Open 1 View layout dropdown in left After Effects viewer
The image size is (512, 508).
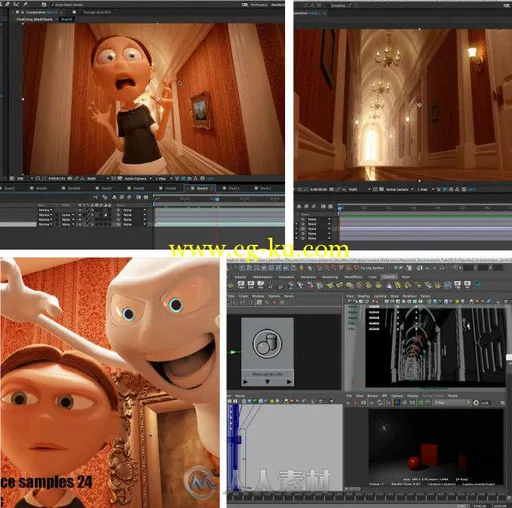pyautogui.click(x=164, y=179)
